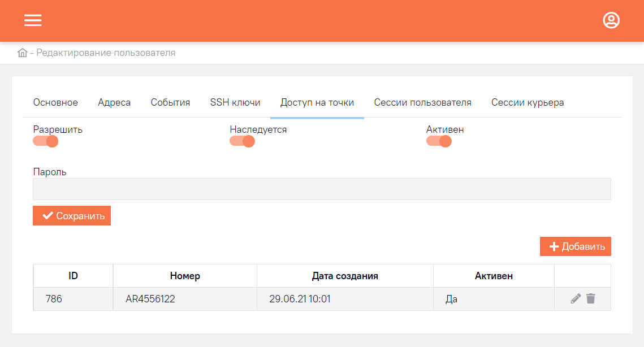Select the Доступ на точки tab
Image resolution: width=644 pixels, height=347 pixels.
pos(317,102)
